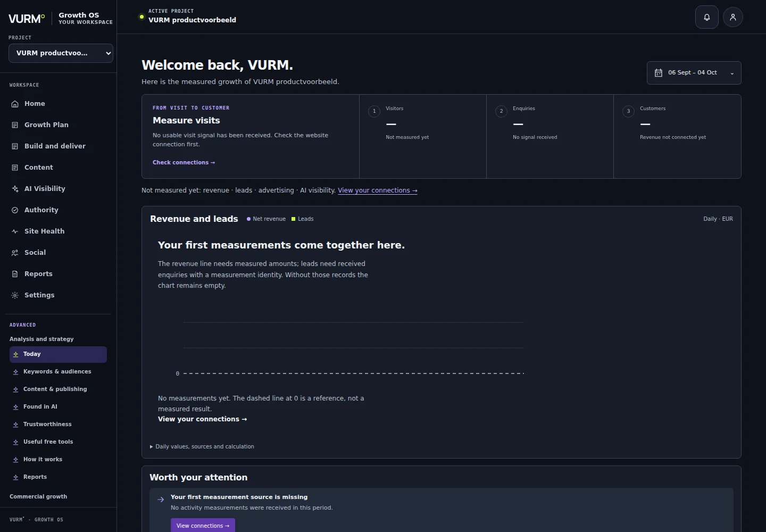Open Found in AI
Viewport: 766px width, 532px height.
pos(58,407)
